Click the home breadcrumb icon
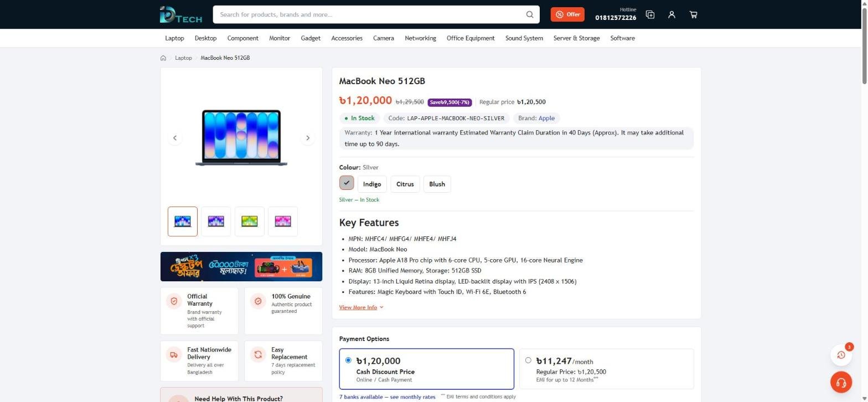This screenshot has height=402, width=868. coord(163,58)
